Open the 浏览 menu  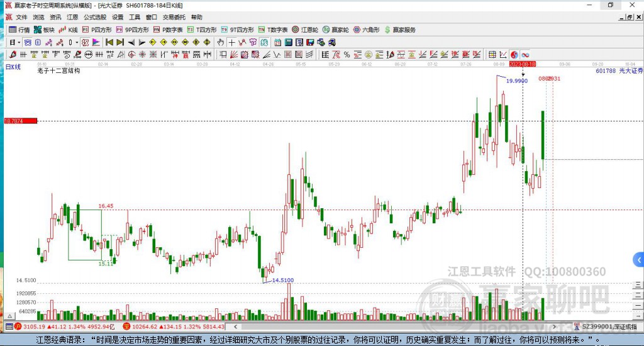point(38,17)
